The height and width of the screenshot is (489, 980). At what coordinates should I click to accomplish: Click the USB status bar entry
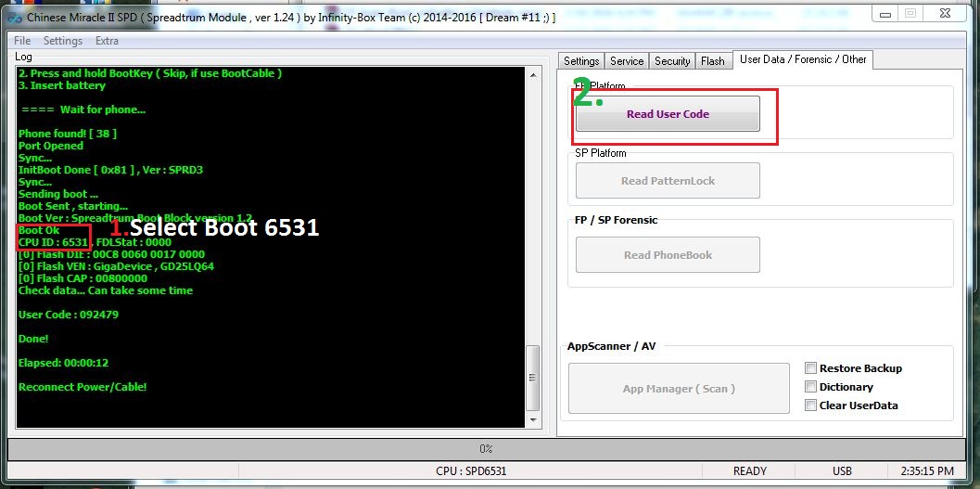click(842, 470)
